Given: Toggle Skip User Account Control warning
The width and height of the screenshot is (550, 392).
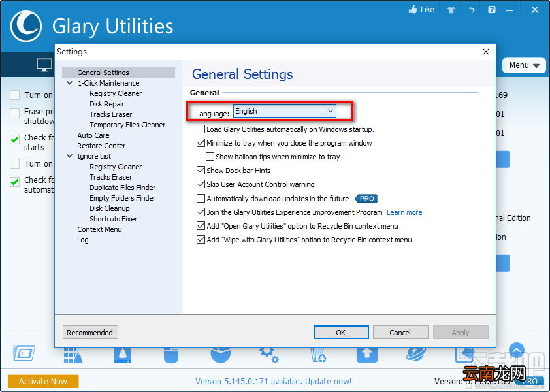Looking at the screenshot, I should [x=201, y=184].
